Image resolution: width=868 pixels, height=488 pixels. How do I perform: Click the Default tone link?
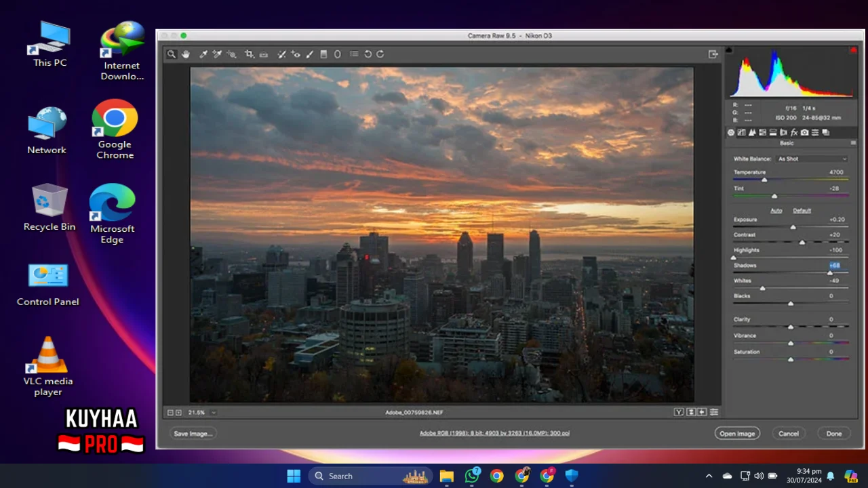coord(802,210)
